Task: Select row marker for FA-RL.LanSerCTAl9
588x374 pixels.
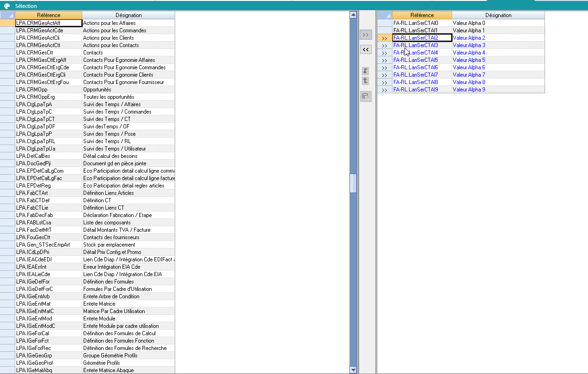Action: [385, 90]
